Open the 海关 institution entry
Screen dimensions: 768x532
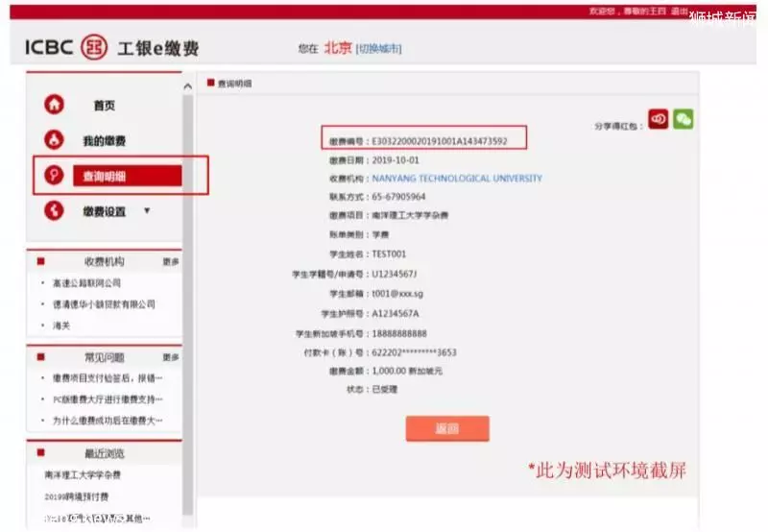(61, 326)
